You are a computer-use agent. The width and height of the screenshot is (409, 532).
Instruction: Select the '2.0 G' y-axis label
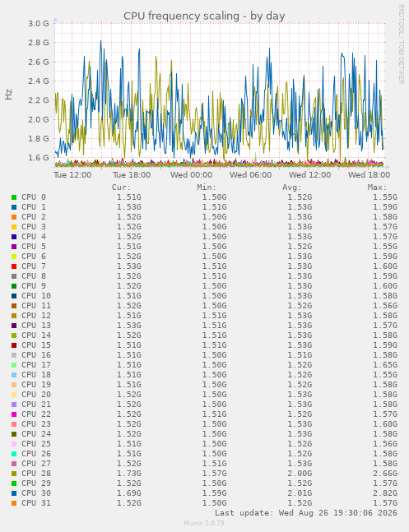[x=39, y=119]
